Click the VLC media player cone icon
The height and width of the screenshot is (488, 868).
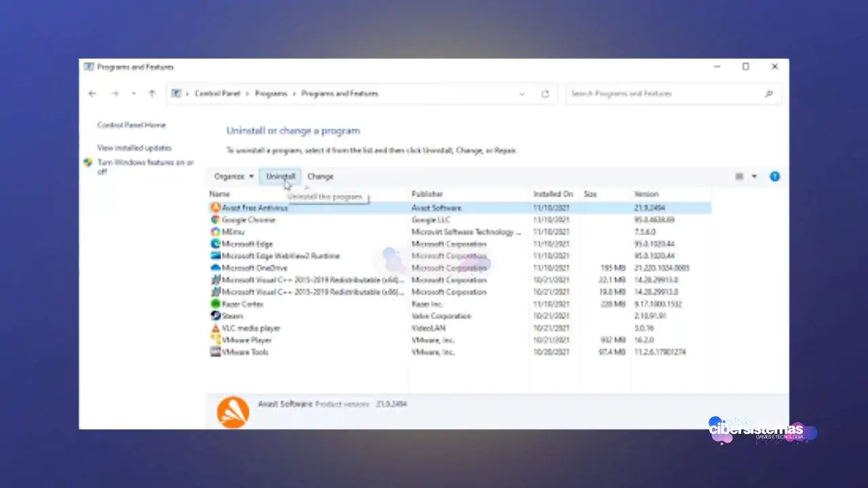point(216,328)
